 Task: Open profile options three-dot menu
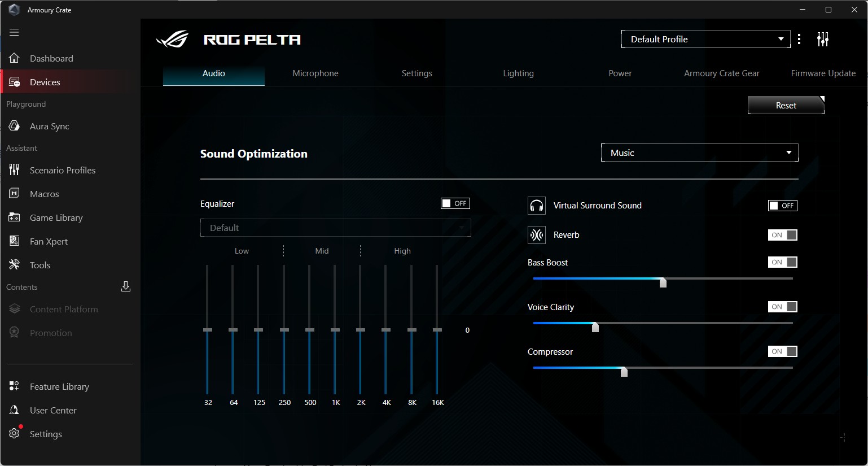coord(799,39)
